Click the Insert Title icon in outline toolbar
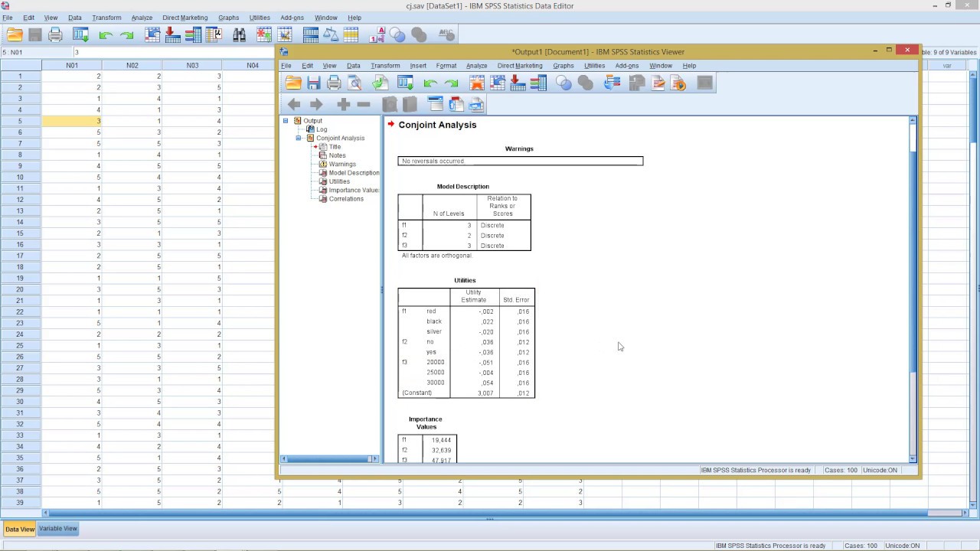The image size is (980, 551). pyautogui.click(x=456, y=104)
